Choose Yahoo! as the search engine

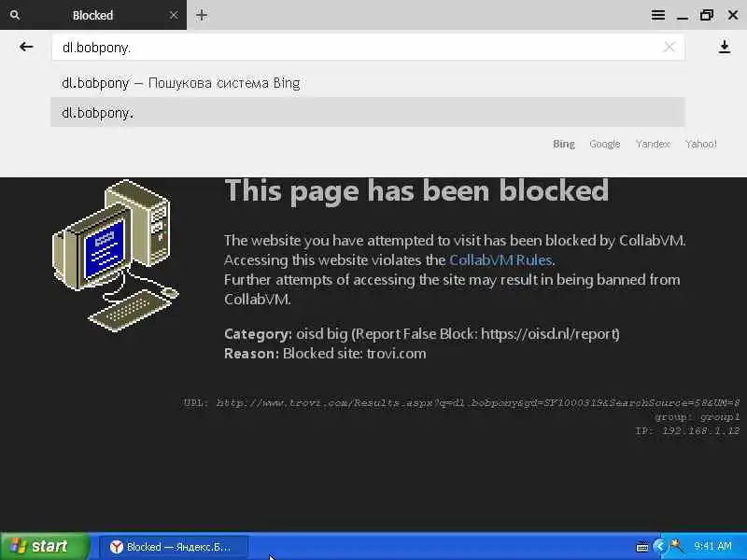[701, 144]
